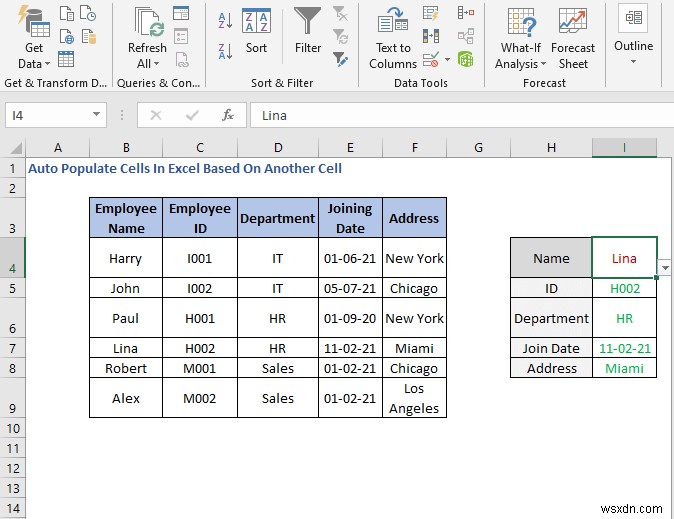Cancel the formula bar entry
The image size is (674, 519).
(156, 115)
